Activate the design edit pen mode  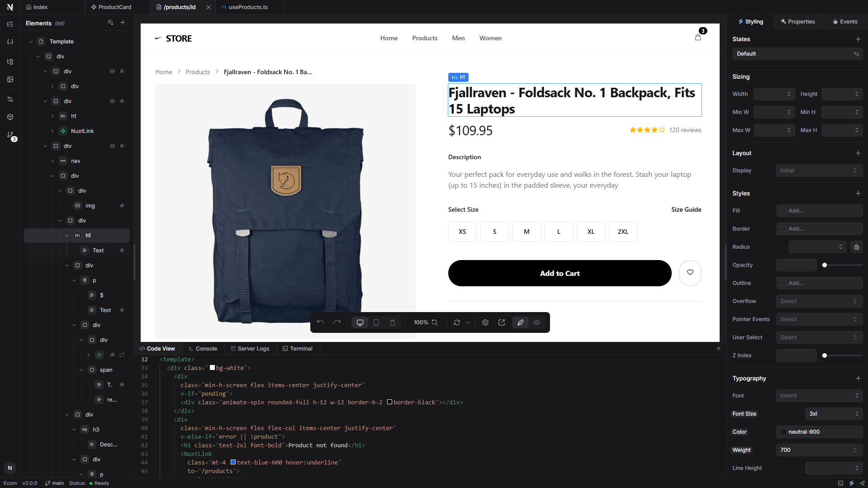[x=521, y=322]
